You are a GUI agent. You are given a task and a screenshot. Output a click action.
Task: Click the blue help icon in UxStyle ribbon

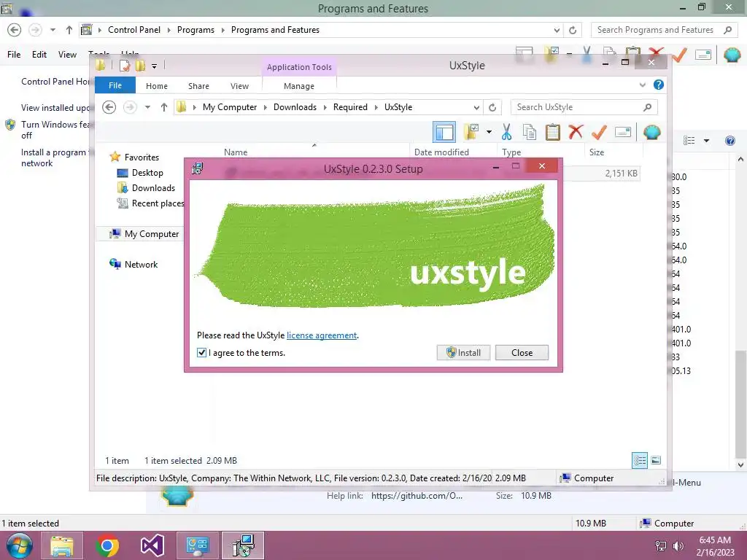(x=659, y=85)
